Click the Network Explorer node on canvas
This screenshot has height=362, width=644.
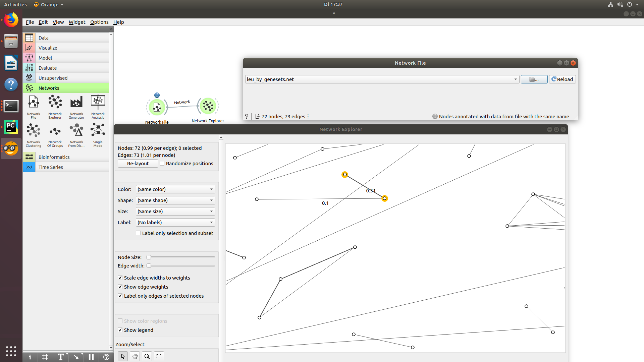tap(208, 106)
